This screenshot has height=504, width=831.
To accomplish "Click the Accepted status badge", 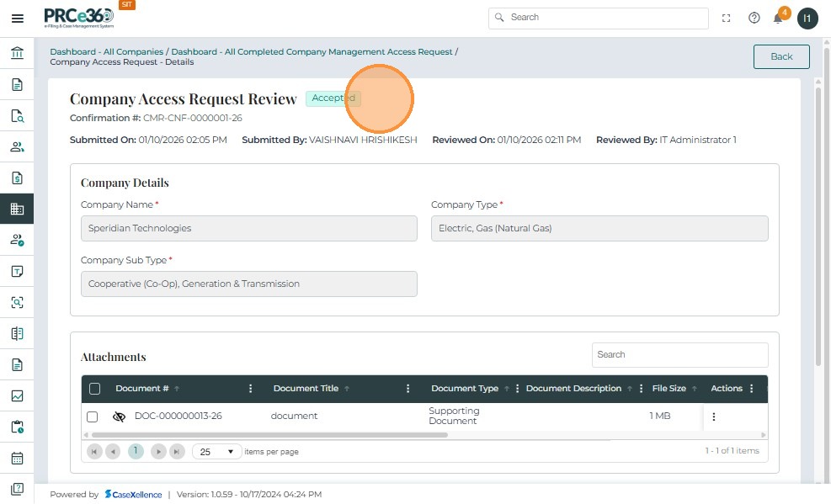I will [333, 98].
